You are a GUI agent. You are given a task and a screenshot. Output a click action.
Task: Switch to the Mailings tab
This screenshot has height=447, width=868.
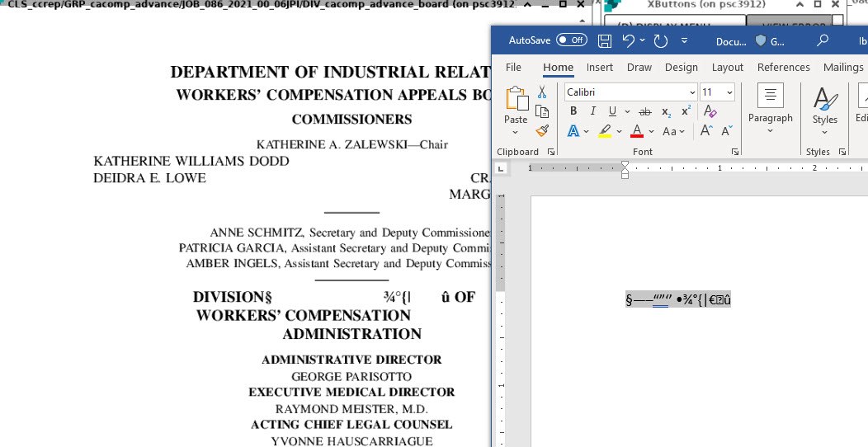(x=843, y=67)
